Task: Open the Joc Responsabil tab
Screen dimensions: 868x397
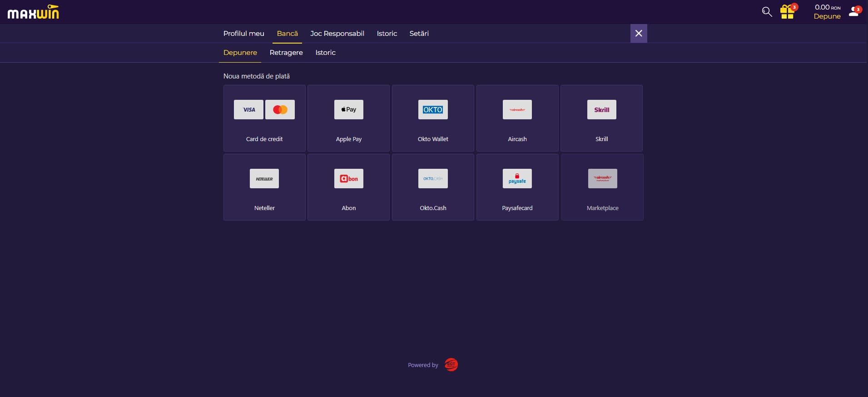Action: 337,34
